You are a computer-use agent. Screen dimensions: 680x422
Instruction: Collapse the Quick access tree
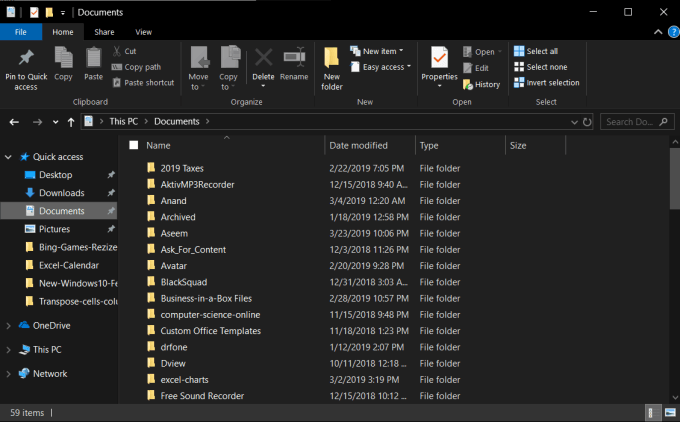(x=8, y=157)
